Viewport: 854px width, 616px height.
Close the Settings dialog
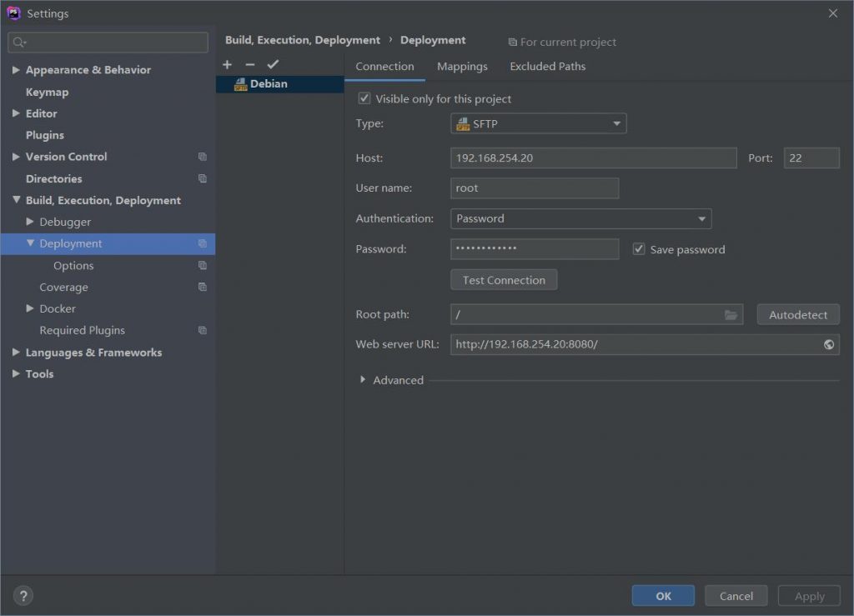coord(833,13)
